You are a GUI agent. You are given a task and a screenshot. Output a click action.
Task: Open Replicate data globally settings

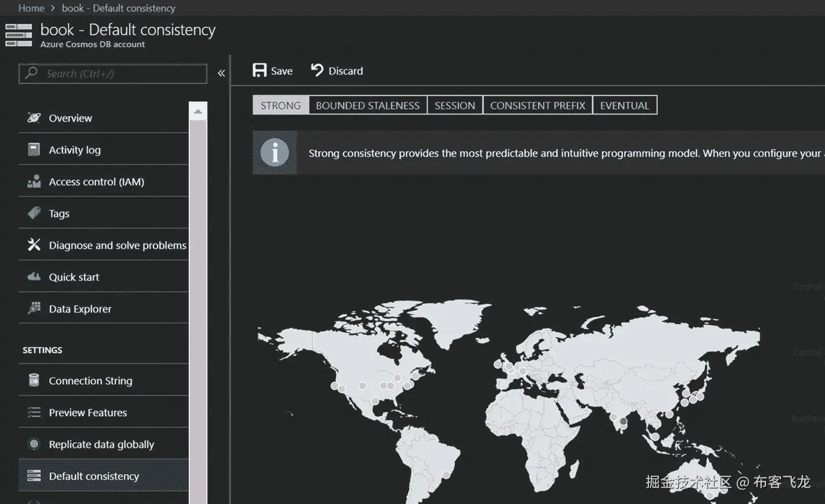pyautogui.click(x=104, y=444)
